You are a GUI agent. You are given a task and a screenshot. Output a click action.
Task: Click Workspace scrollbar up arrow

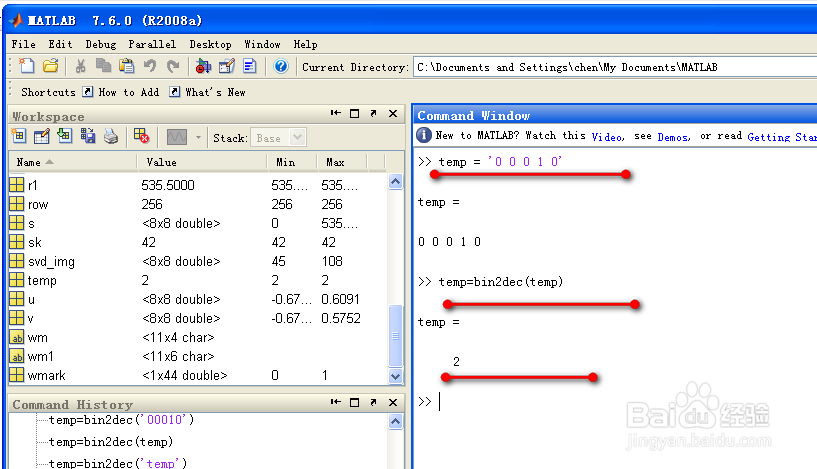[x=395, y=181]
